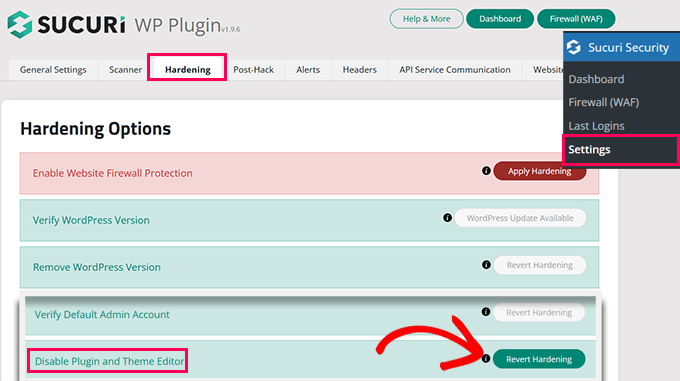Click Disable Plugin and Theme Editor label
This screenshot has width=680, height=381.
point(109,361)
